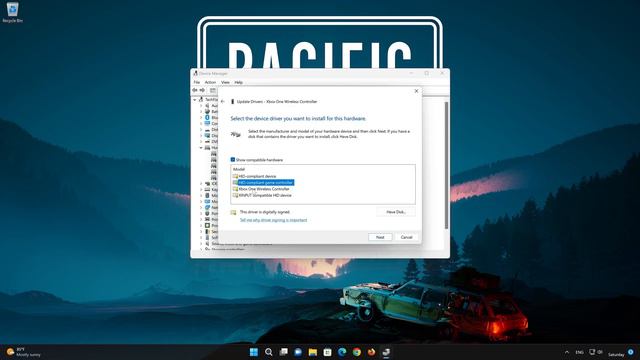Close the Update Drivers dialog
Screen dimensions: 640x360
click(416, 91)
